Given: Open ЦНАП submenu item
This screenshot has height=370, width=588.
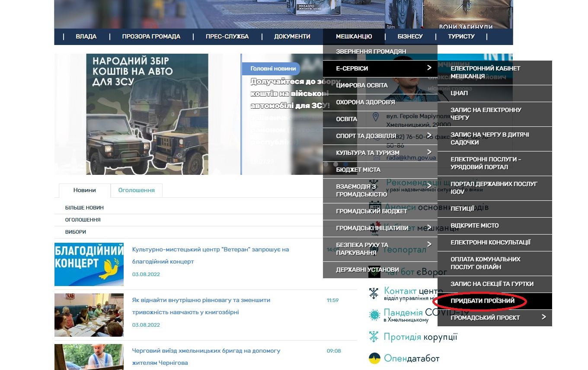Looking at the screenshot, I should 495,93.
